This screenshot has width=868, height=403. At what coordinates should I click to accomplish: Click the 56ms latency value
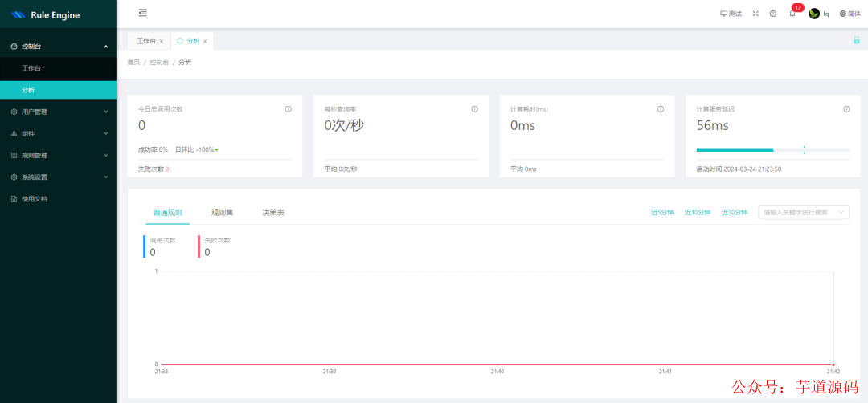[x=712, y=126]
